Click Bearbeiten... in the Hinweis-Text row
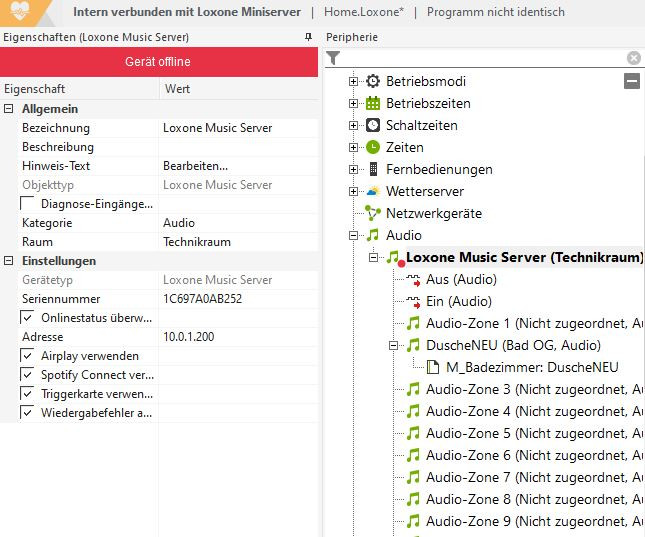Screen dimensions: 645x537 pyautogui.click(x=195, y=166)
